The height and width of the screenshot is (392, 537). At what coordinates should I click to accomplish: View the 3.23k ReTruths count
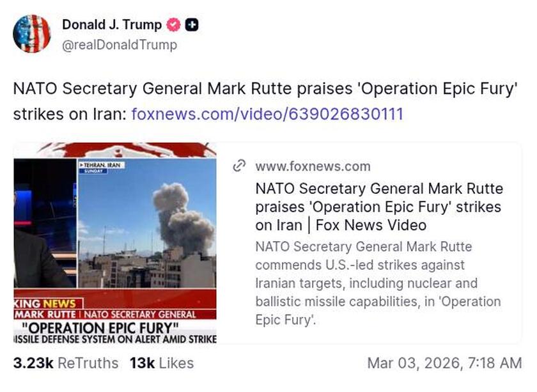(x=61, y=363)
